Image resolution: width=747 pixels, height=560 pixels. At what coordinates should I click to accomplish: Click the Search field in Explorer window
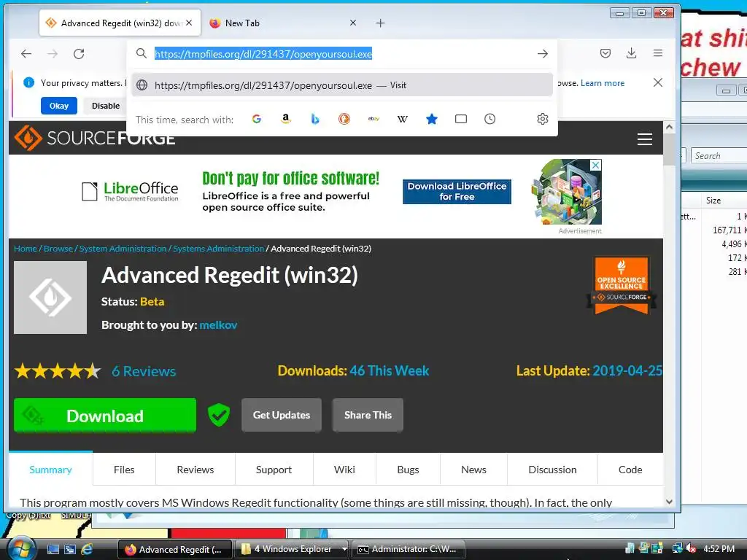[719, 156]
